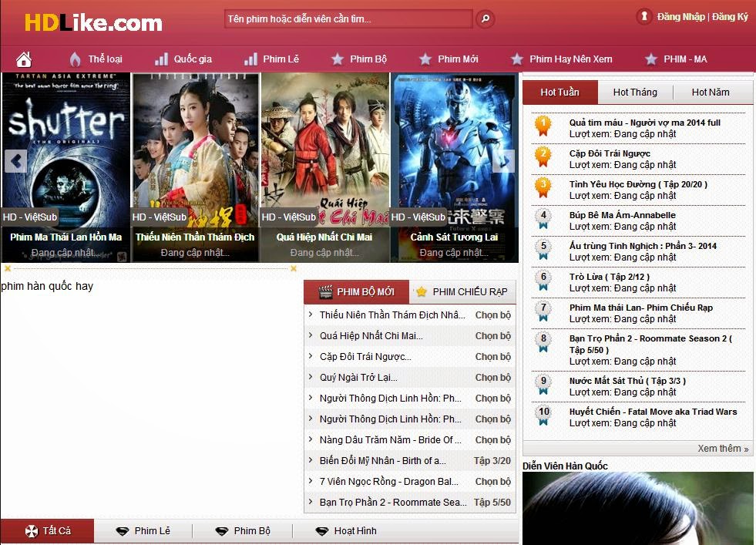
Task: Click the flame icon next to Thể loại
Action: coord(75,58)
